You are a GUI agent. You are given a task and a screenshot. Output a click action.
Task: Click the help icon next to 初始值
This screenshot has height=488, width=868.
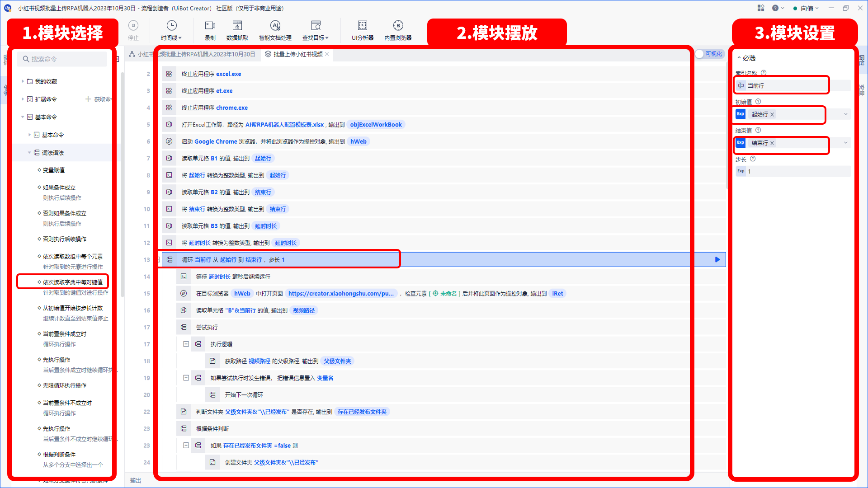(758, 102)
